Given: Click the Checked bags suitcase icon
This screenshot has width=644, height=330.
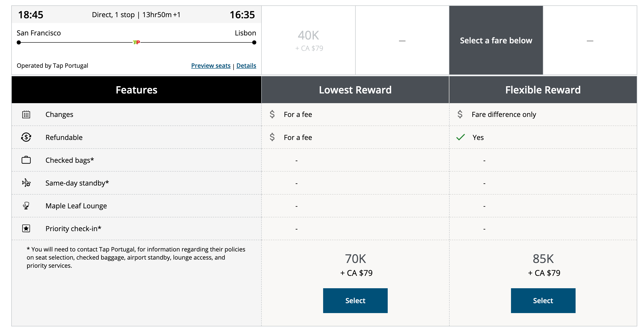Looking at the screenshot, I should coord(26,160).
